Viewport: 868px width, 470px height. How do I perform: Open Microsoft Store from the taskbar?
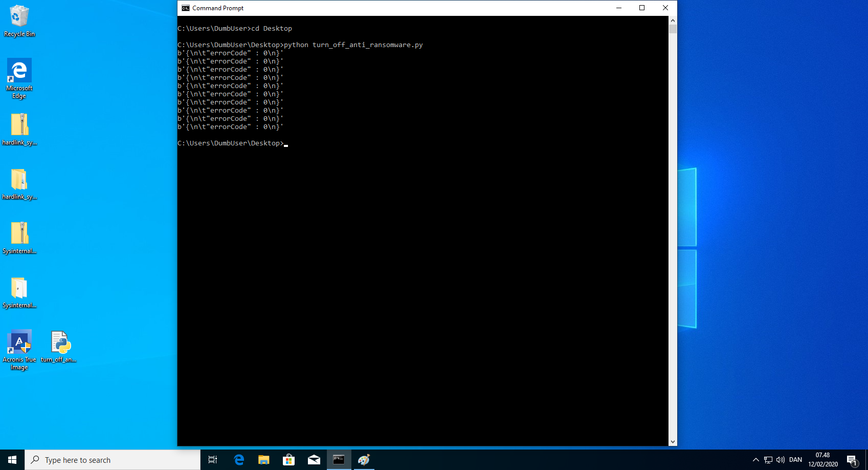[289, 460]
